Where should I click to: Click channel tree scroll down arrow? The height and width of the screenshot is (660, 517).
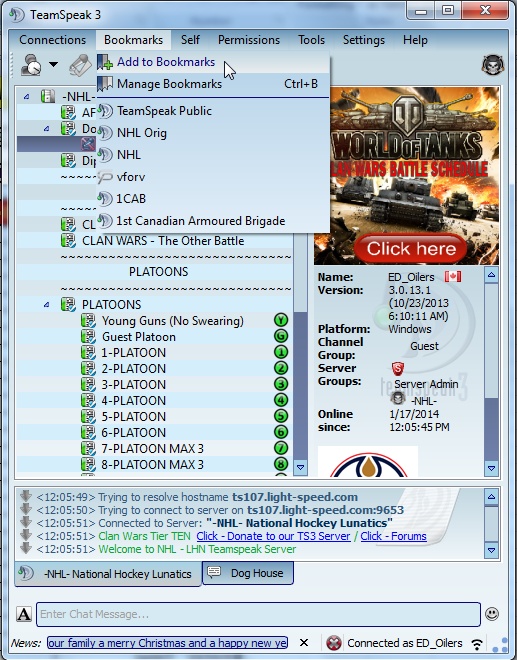(300, 467)
